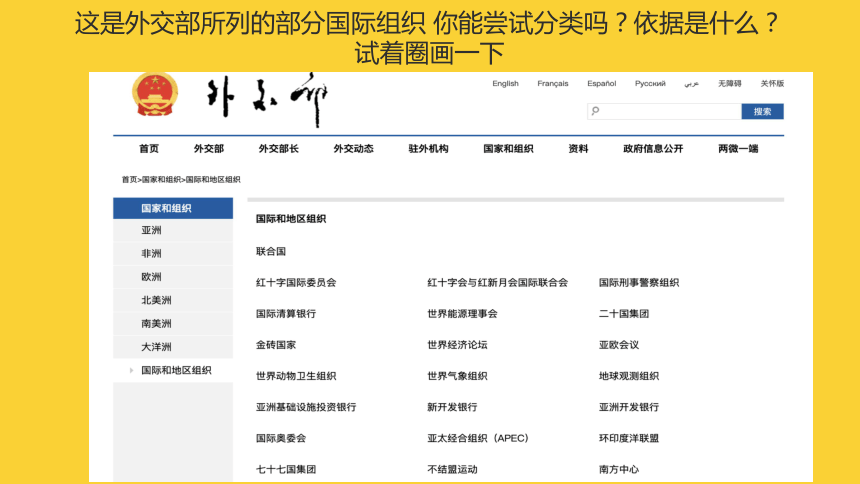
Task: Click the 外交部 calligraphy title
Action: tap(267, 99)
